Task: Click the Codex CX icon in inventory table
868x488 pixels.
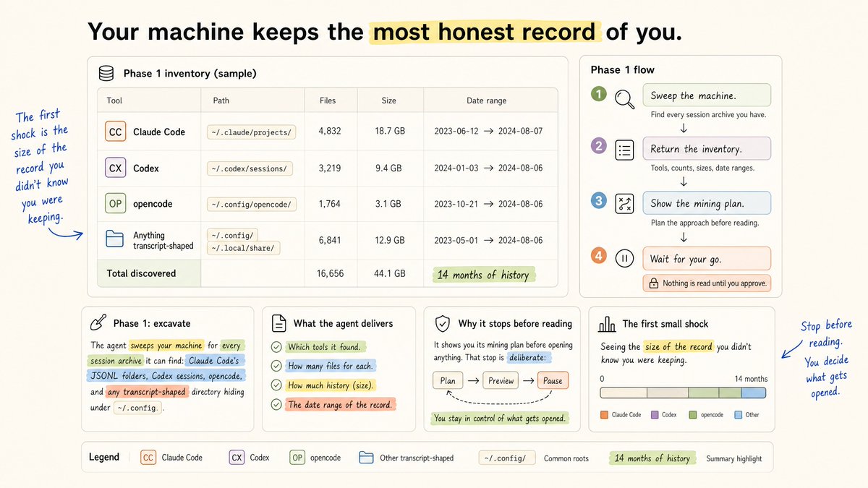Action: [x=115, y=168]
